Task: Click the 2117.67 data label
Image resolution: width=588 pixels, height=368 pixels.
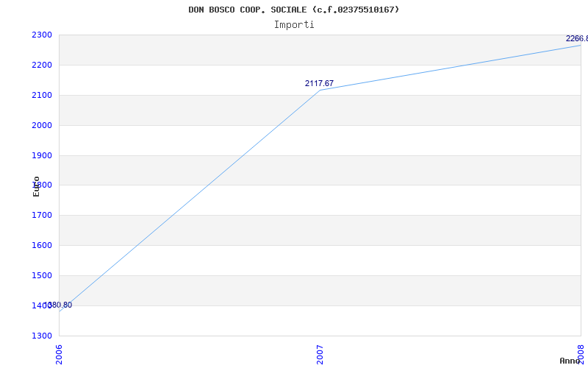Action: (x=319, y=83)
